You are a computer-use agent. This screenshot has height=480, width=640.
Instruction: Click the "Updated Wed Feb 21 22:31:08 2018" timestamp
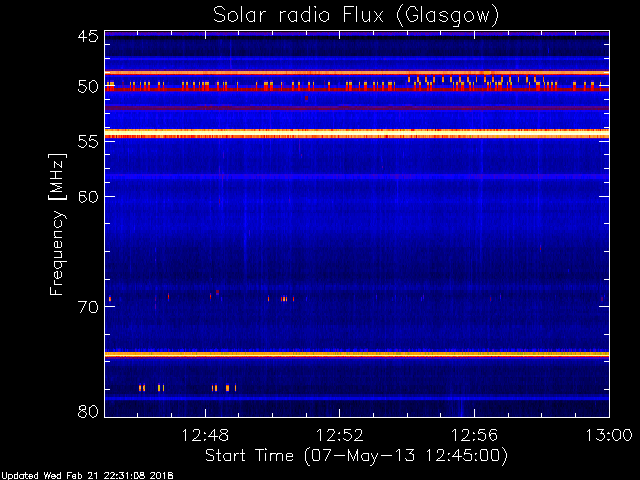[x=87, y=476]
